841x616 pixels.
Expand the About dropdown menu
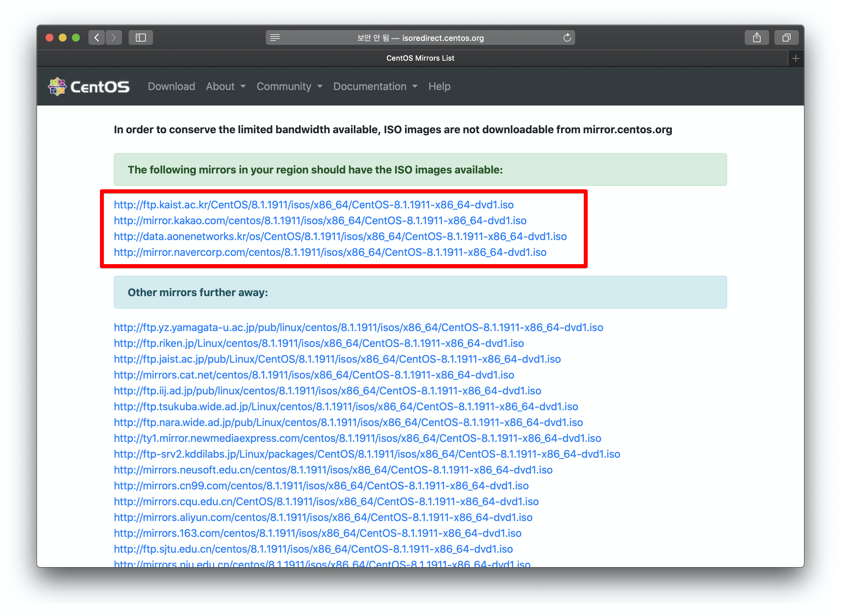[x=226, y=86]
